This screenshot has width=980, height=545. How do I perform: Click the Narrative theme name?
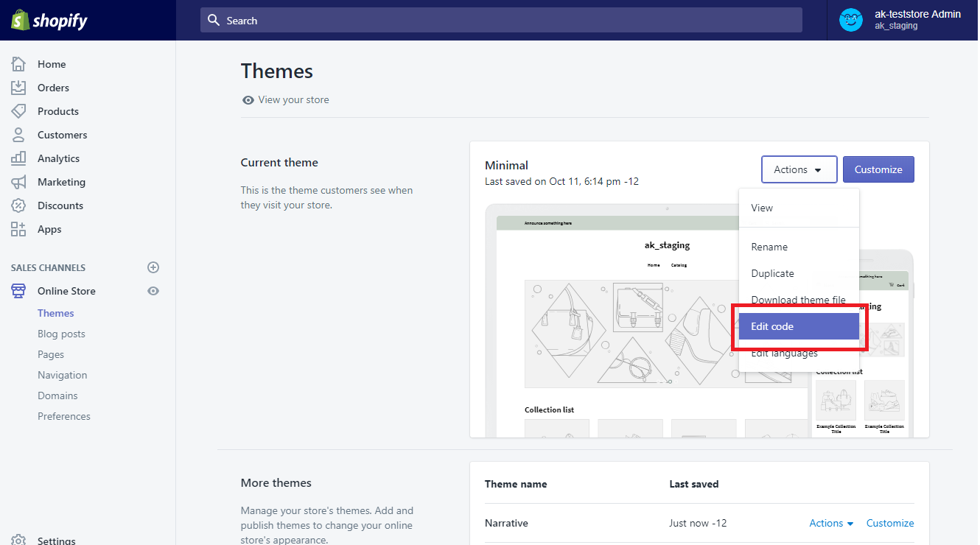tap(506, 523)
